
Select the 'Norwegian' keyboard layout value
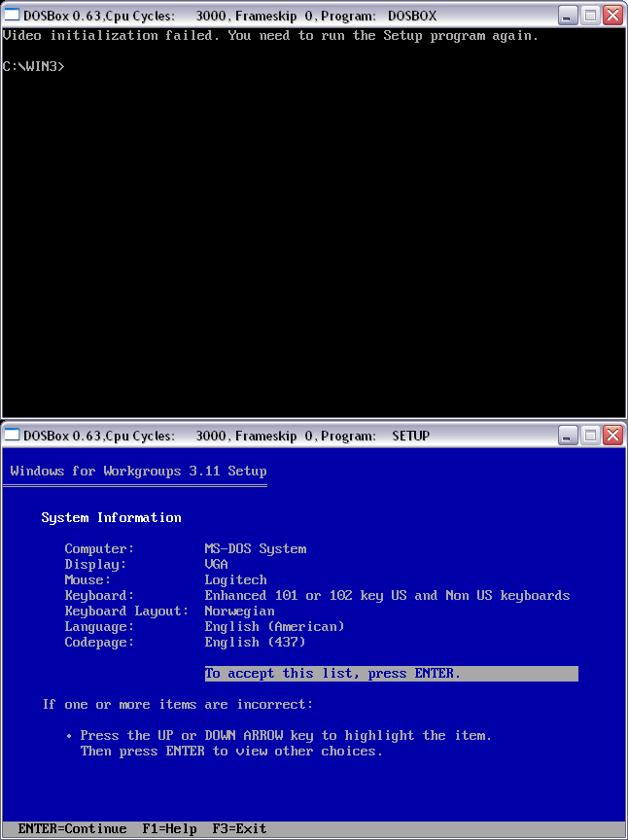click(x=239, y=612)
